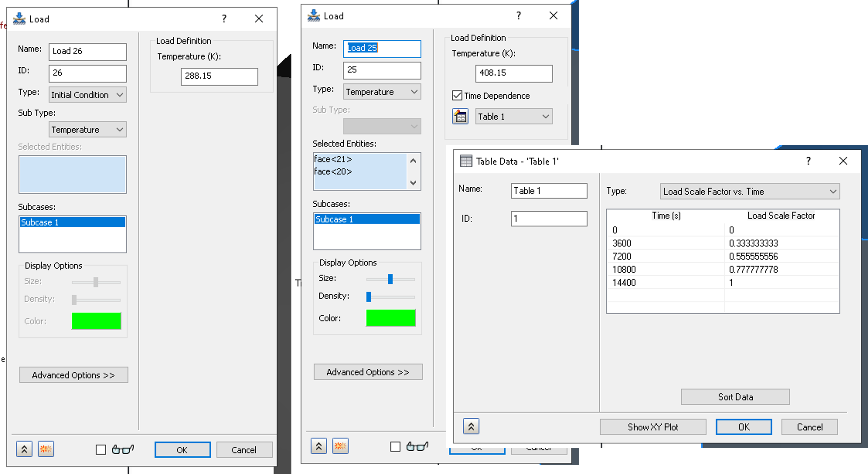Click the Load icon in Load 26 title bar
Viewport: 868px width, 474px height.
point(19,19)
